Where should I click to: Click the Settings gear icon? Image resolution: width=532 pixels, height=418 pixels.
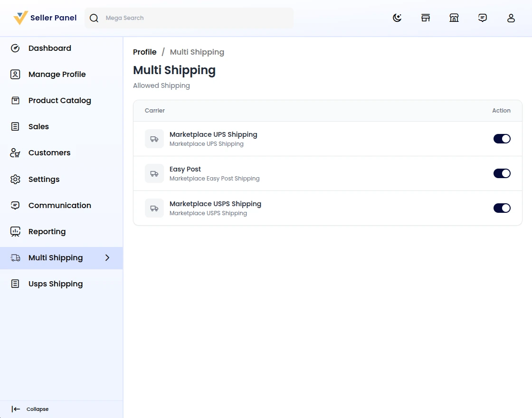click(15, 179)
